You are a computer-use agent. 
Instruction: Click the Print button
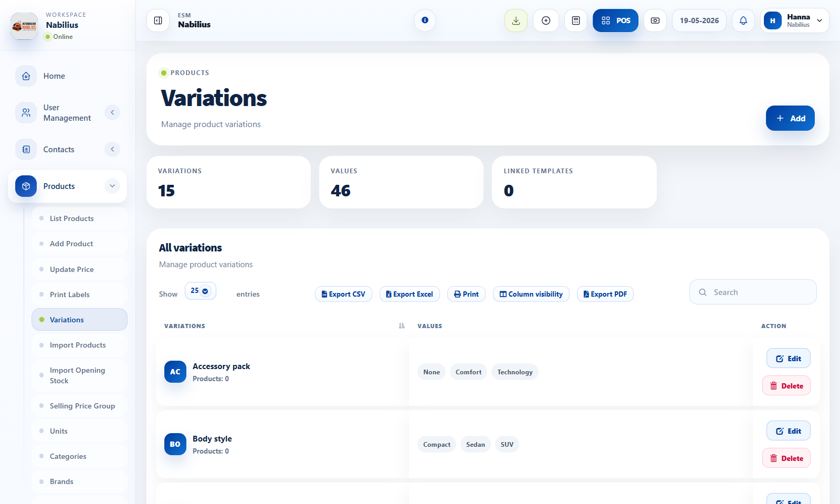(466, 294)
